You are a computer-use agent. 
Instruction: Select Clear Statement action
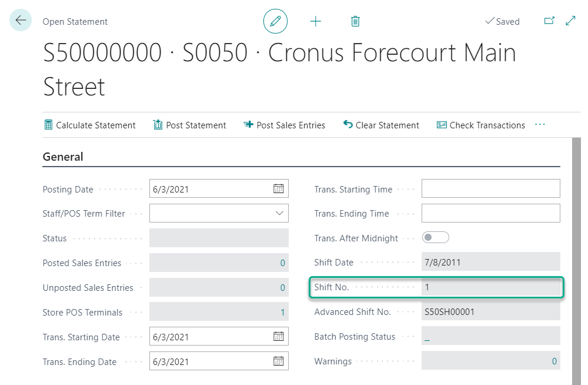(381, 125)
